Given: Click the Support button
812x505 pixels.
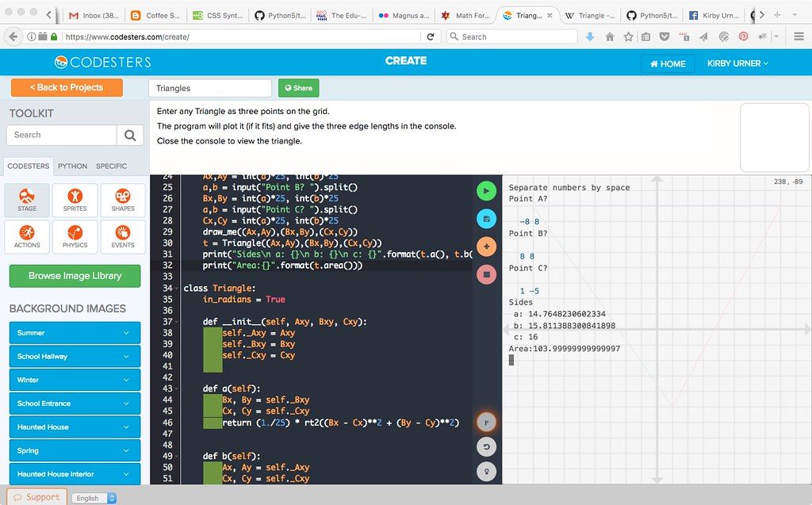Looking at the screenshot, I should tap(36, 497).
